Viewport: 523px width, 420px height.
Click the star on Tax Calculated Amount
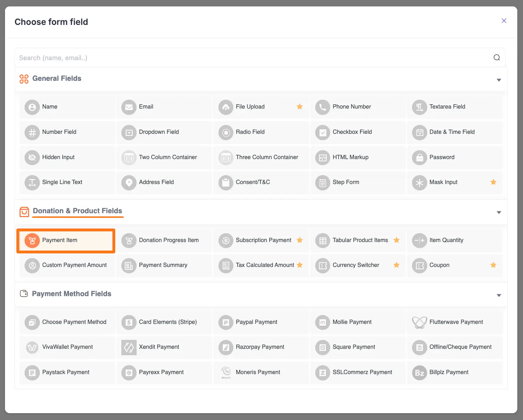pyautogui.click(x=300, y=265)
